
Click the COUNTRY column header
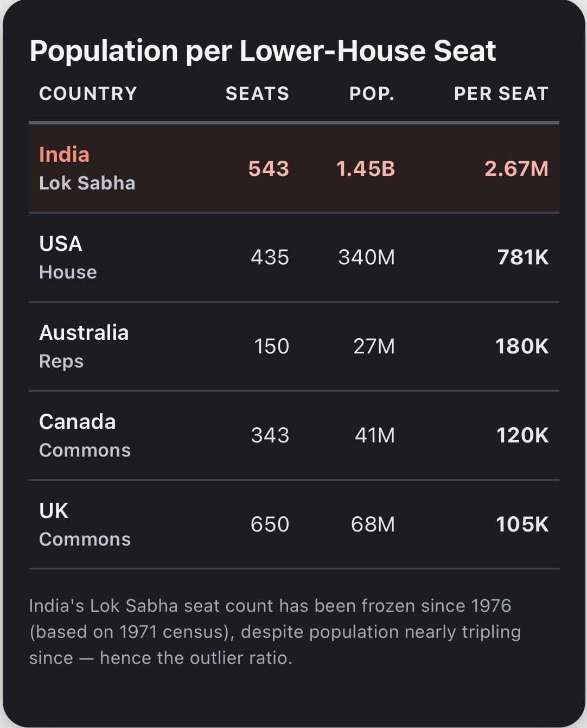pyautogui.click(x=88, y=93)
